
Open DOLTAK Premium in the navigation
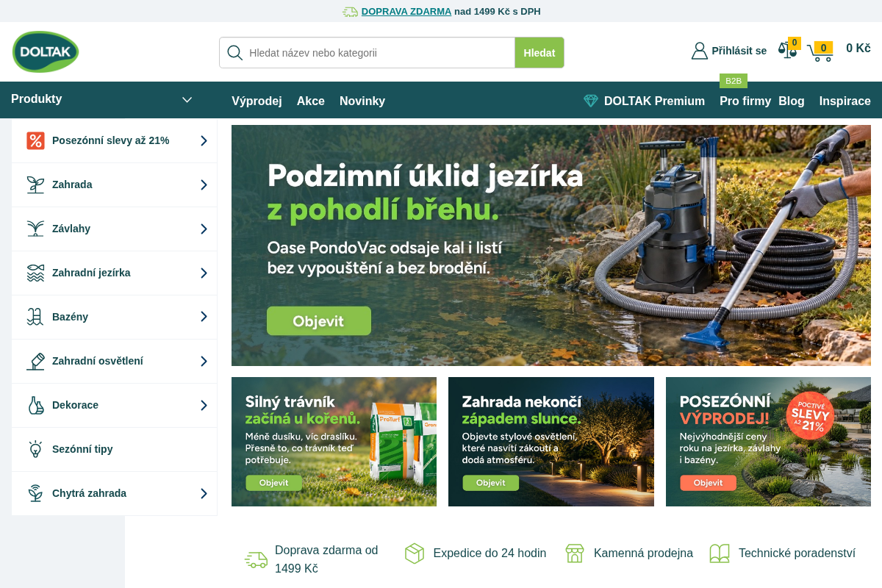654,101
